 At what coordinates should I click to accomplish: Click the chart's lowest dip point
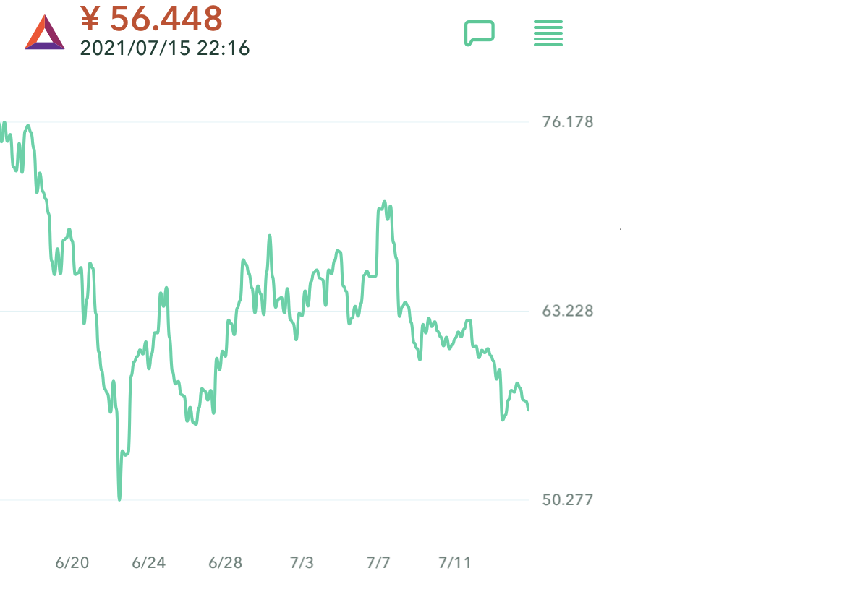(119, 499)
